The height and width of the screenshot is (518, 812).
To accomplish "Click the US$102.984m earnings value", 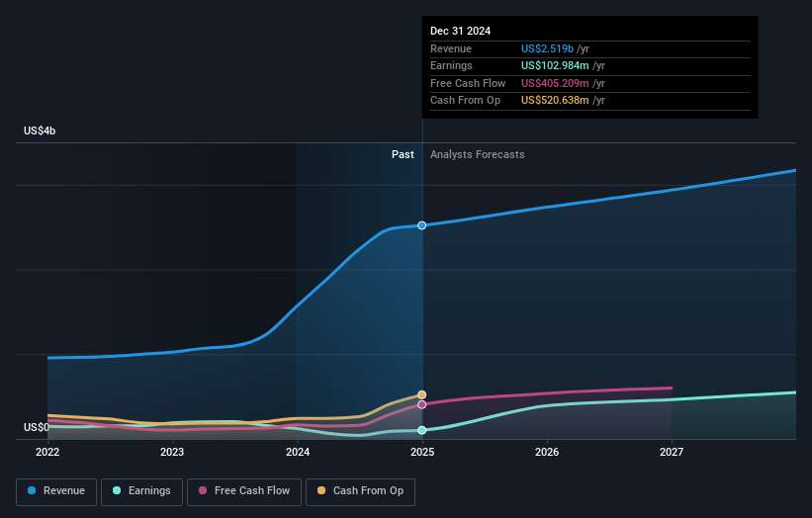I will [x=555, y=65].
